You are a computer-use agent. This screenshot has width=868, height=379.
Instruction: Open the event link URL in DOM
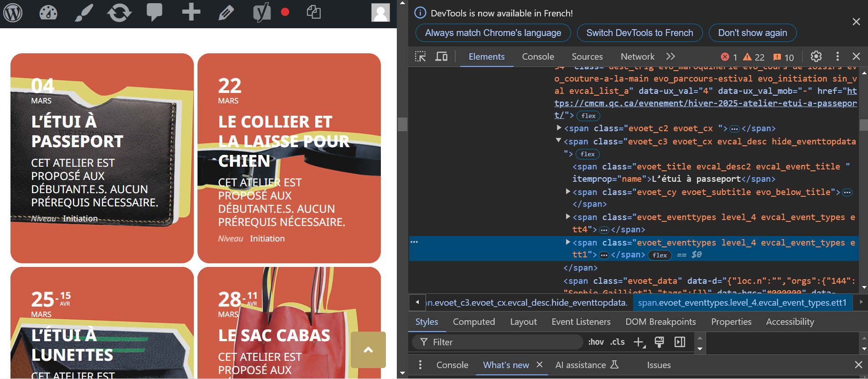[x=706, y=103]
